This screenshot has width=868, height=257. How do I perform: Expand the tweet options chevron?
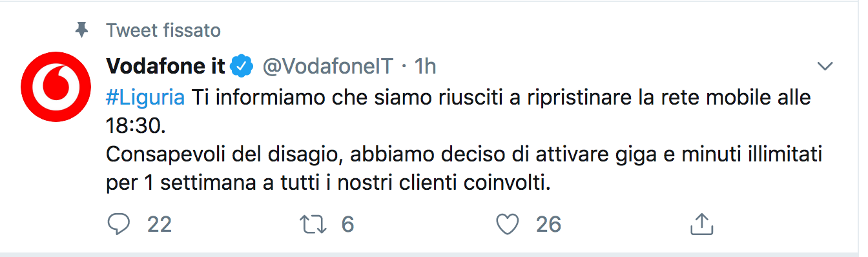click(x=825, y=66)
